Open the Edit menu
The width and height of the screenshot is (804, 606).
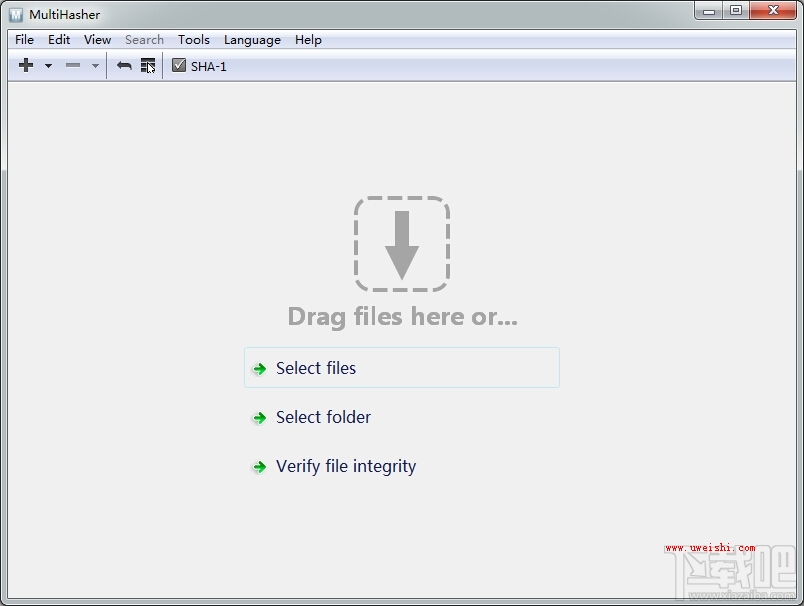pos(59,39)
